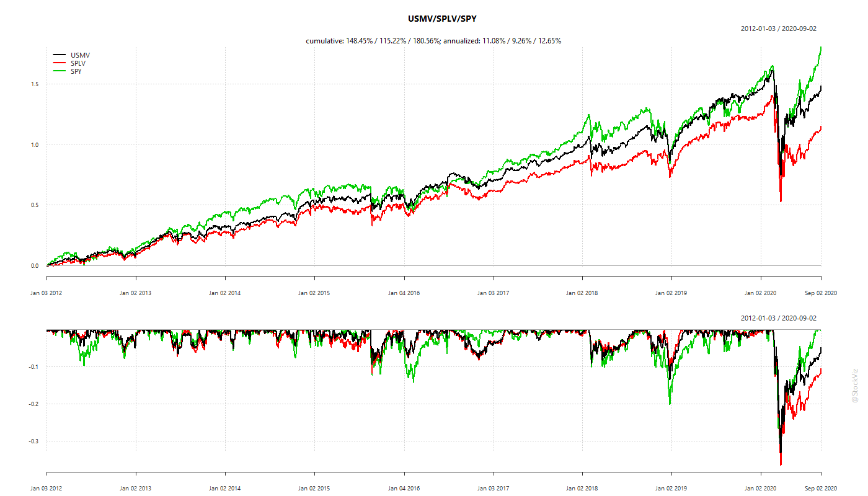Click the top chart date range label

[x=779, y=29]
